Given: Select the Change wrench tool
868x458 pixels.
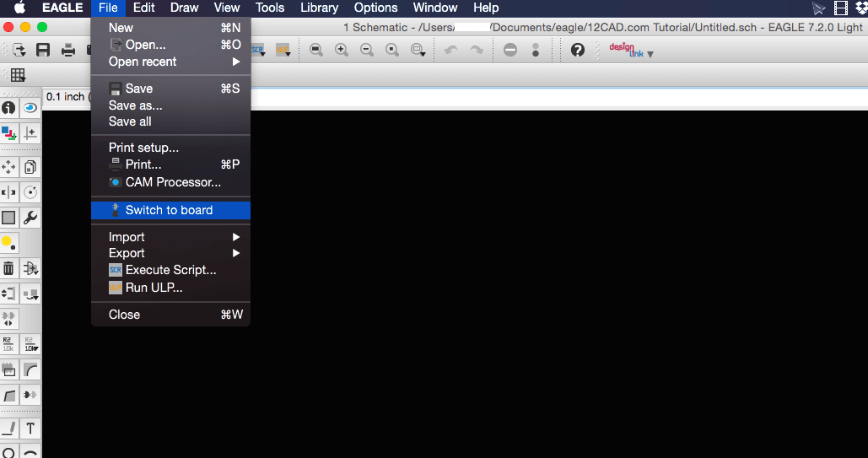Looking at the screenshot, I should pos(30,218).
